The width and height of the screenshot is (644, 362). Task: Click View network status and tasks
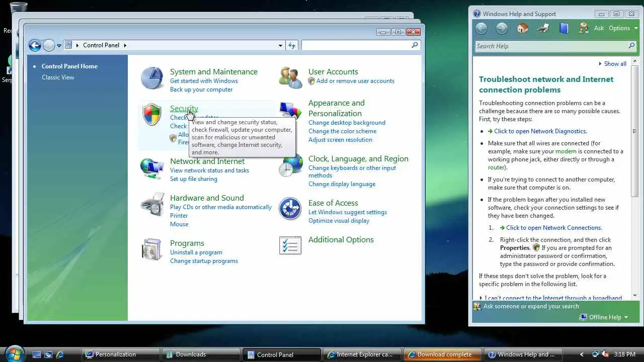point(209,170)
